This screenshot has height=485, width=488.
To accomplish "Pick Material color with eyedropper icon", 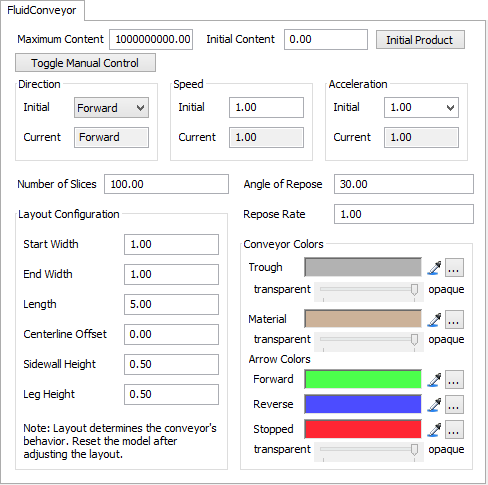I will point(434,320).
